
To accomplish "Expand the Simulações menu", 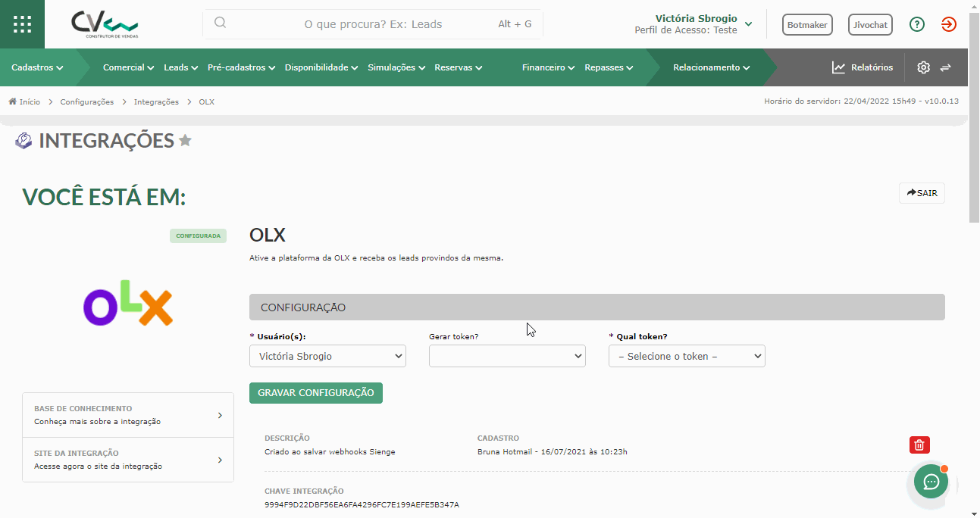I will coord(396,67).
